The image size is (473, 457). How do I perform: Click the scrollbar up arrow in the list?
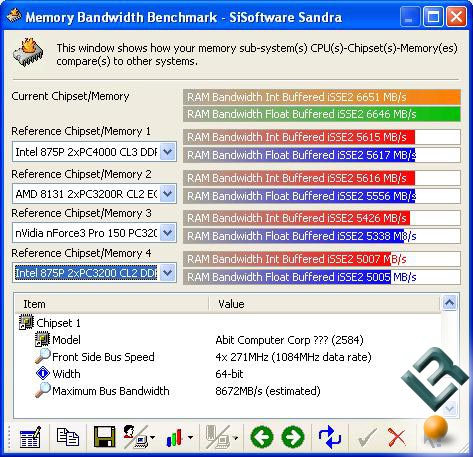click(449, 303)
